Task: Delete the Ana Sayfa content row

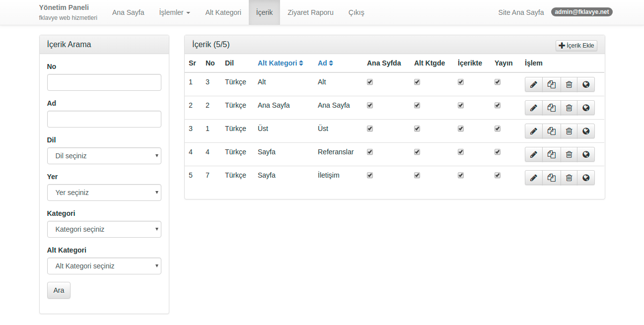Action: pos(569,108)
